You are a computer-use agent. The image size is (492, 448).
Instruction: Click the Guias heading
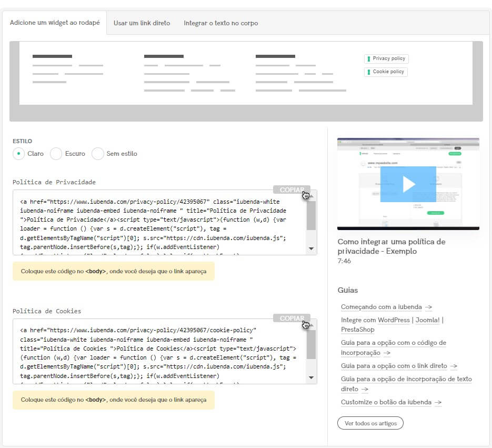[x=348, y=290]
